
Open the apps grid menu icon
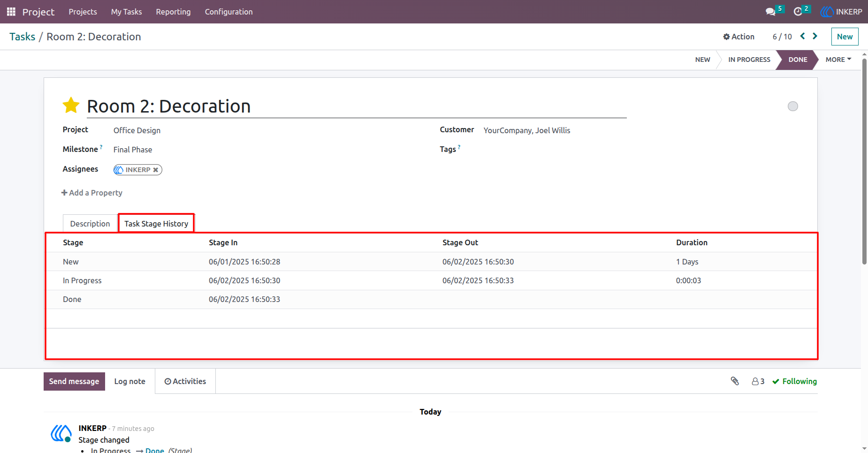click(11, 12)
